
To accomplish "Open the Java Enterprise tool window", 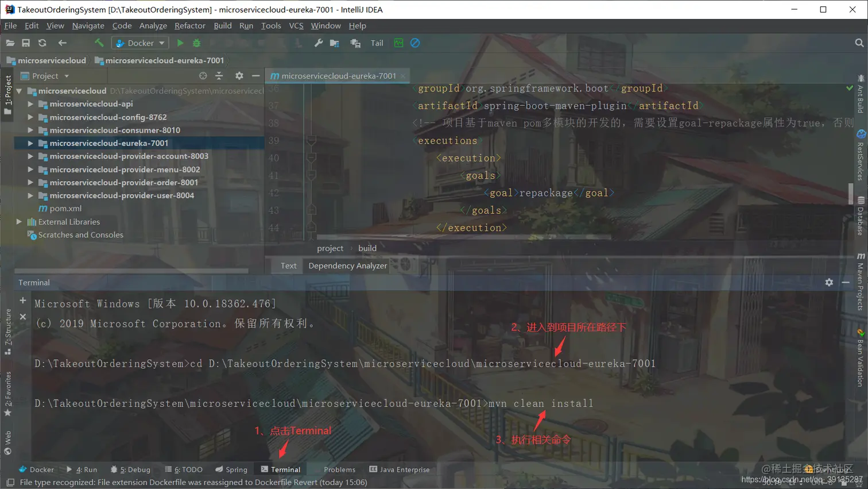I will click(x=400, y=469).
